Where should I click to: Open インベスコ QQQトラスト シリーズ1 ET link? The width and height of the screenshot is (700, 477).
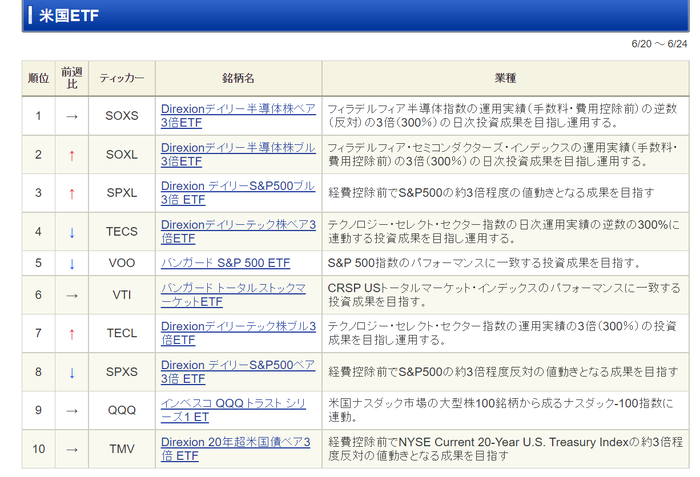click(x=233, y=410)
